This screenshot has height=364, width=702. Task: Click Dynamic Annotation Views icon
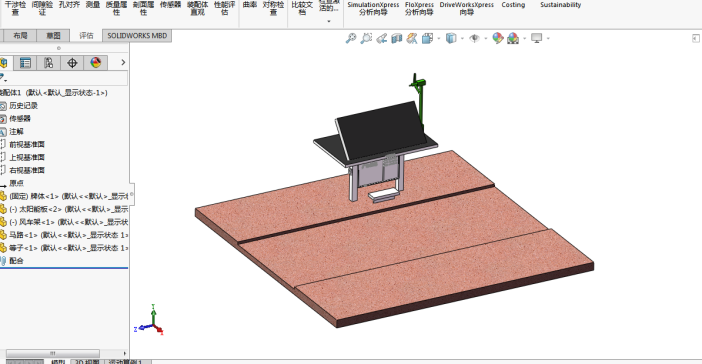(412, 39)
